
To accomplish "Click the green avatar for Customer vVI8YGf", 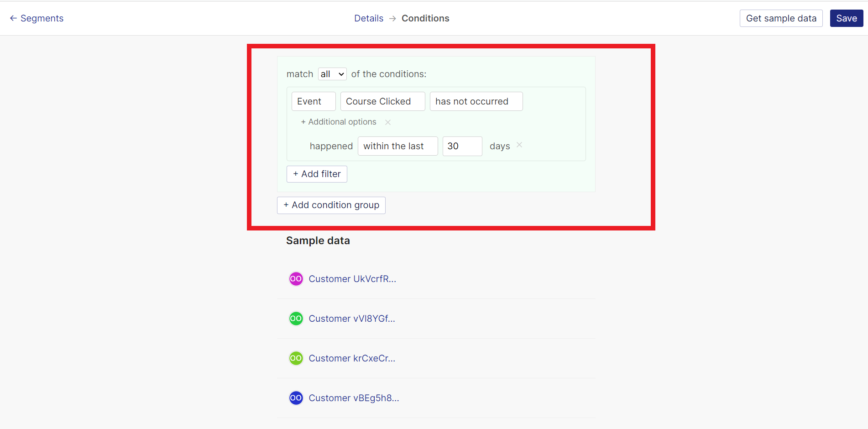I will point(296,319).
